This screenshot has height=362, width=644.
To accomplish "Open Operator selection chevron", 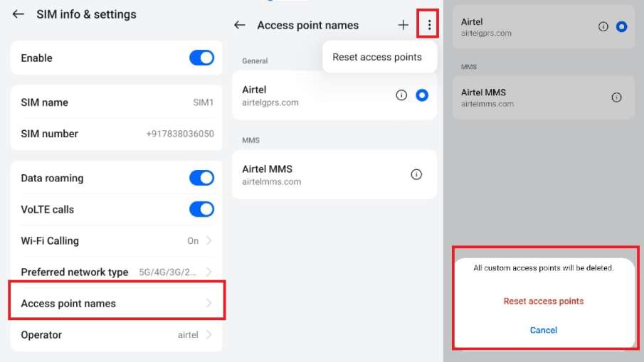I will 208,335.
